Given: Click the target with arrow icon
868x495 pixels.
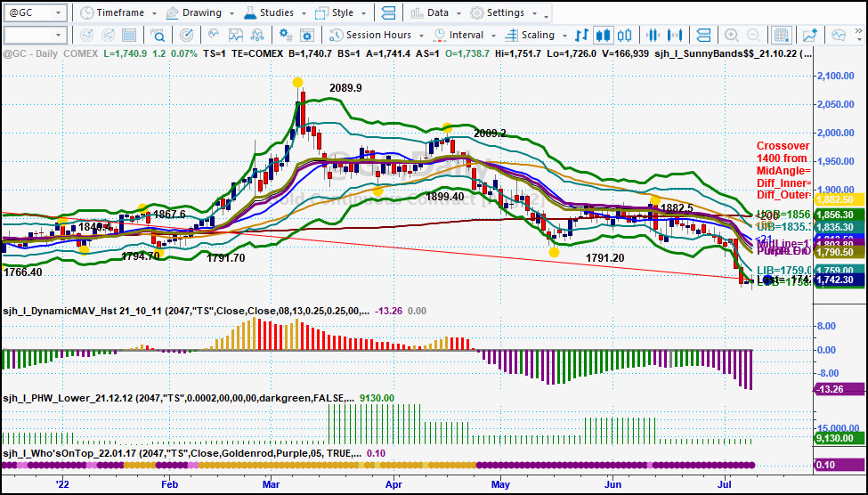Looking at the screenshot, I should (x=187, y=36).
